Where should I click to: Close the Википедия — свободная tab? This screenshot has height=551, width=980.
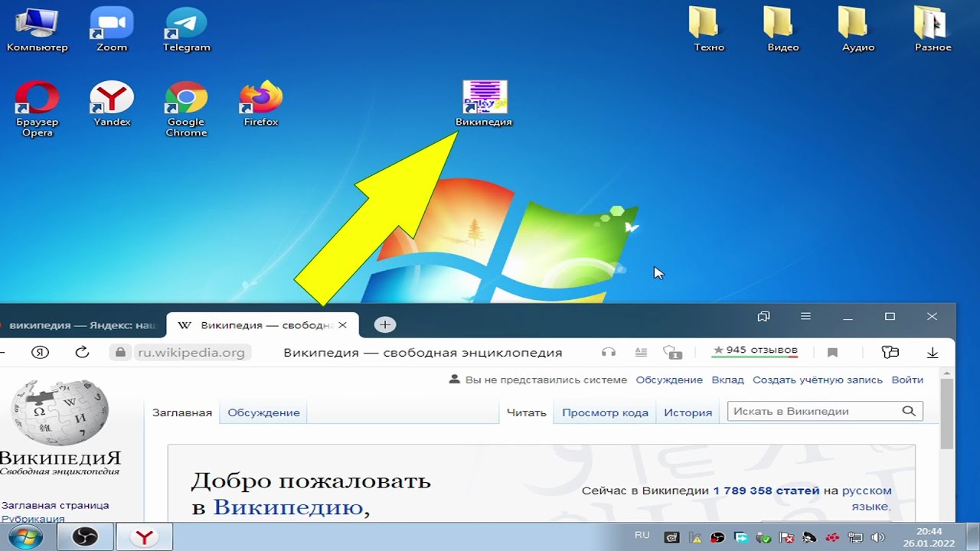pyautogui.click(x=343, y=325)
